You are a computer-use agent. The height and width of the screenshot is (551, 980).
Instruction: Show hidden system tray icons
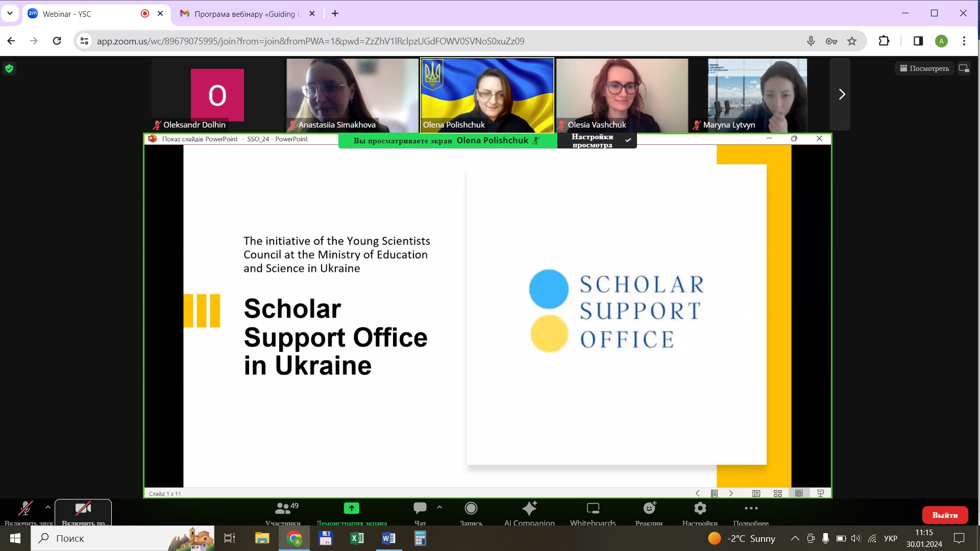[x=795, y=538]
